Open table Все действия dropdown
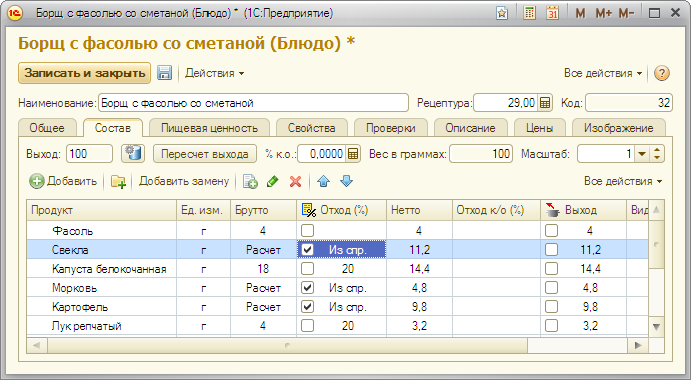This screenshot has width=691, height=380. (x=623, y=181)
